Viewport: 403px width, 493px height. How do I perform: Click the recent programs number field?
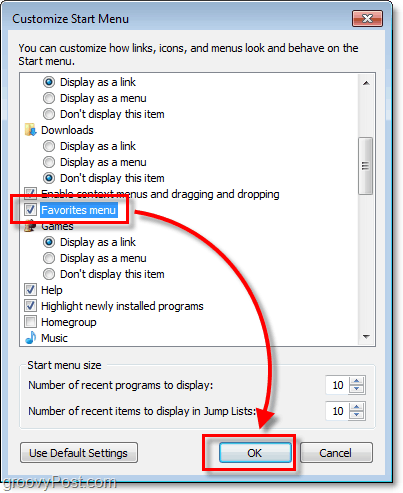[337, 385]
